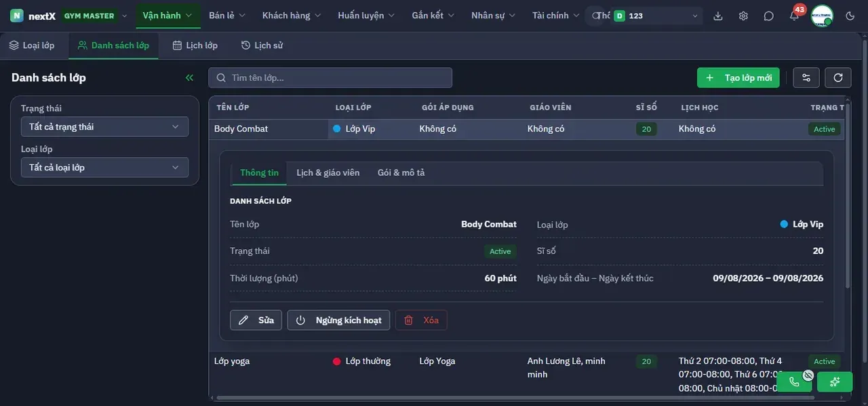Click the Ngừng kích hoạt button
868x406 pixels.
tap(339, 320)
